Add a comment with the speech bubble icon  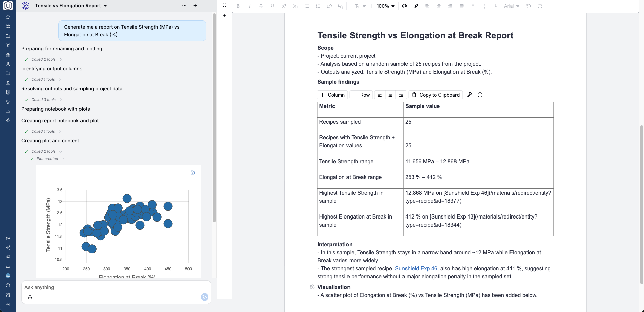pos(341,6)
